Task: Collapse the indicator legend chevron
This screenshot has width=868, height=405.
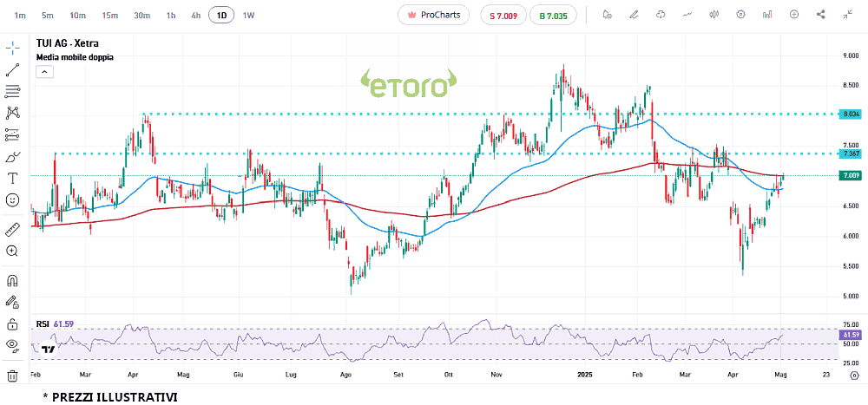Action: (44, 71)
